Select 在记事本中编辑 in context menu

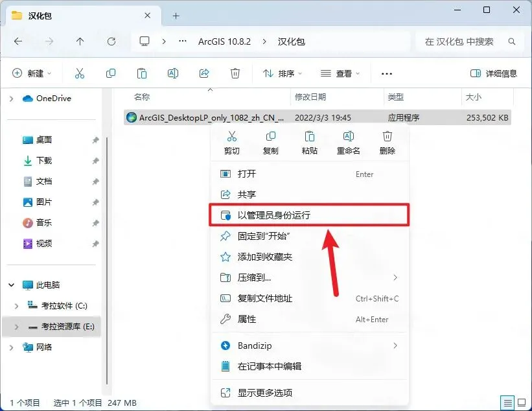(310, 366)
